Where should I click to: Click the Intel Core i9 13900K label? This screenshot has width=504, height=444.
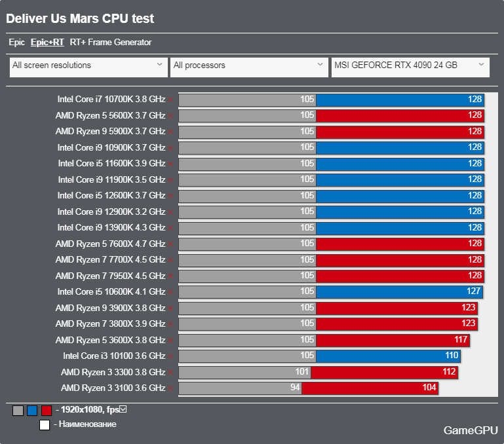111,228
